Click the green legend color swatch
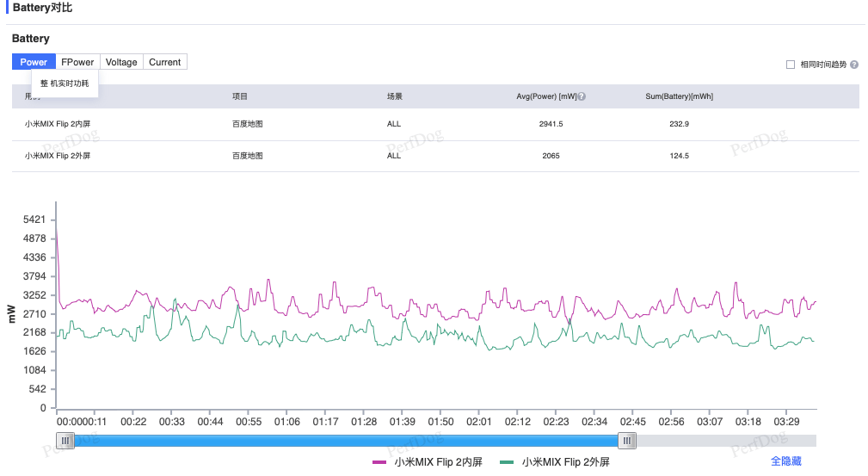 507,462
